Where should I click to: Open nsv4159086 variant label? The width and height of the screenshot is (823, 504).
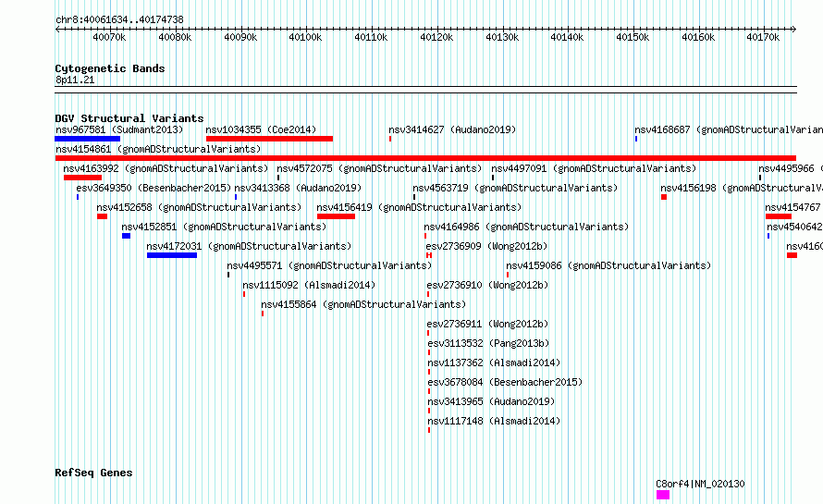[x=608, y=265]
